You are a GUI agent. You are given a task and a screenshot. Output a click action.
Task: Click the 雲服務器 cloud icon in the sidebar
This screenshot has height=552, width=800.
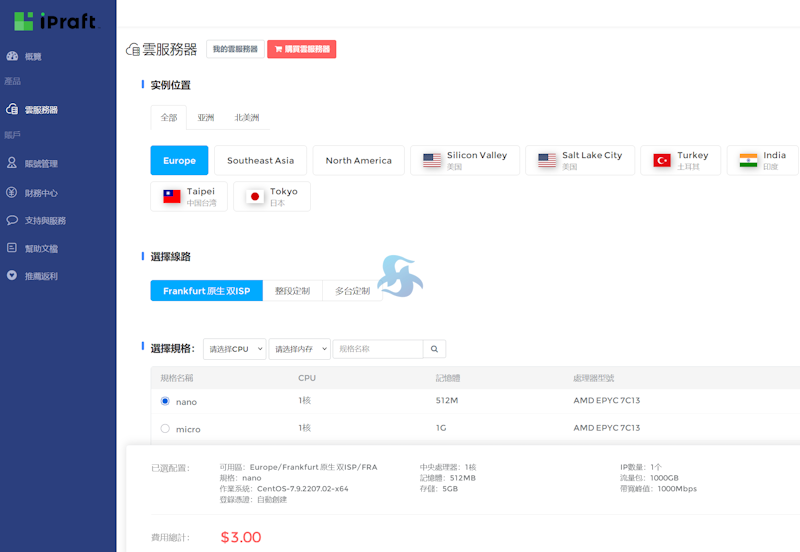point(12,109)
